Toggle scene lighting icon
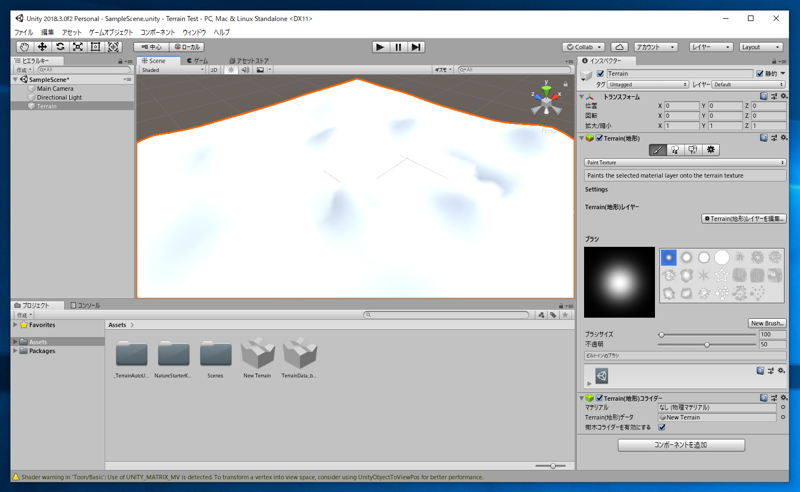 point(231,70)
